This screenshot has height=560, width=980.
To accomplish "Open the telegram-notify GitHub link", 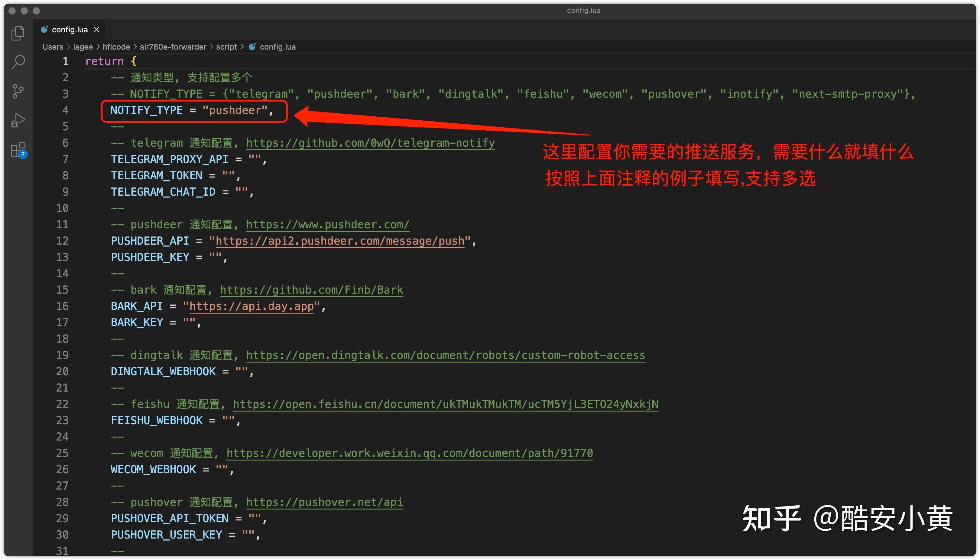I will [x=370, y=143].
